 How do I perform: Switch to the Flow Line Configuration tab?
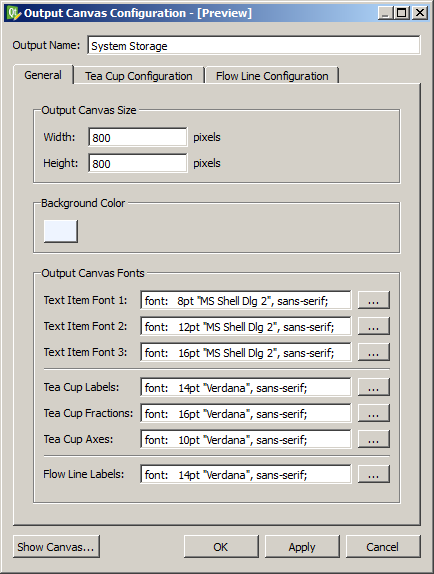coord(272,75)
